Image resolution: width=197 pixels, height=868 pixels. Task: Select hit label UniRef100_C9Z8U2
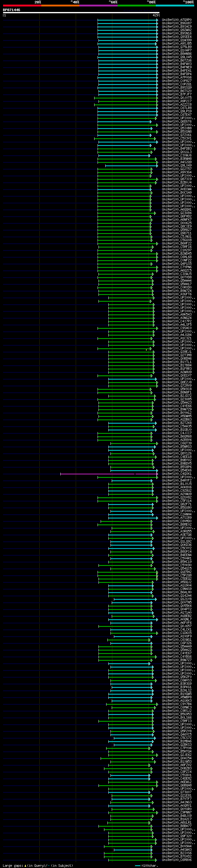176,491
